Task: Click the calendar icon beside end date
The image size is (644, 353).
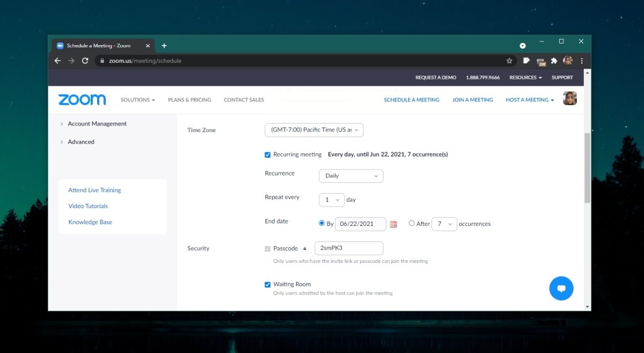Action: [x=393, y=224]
